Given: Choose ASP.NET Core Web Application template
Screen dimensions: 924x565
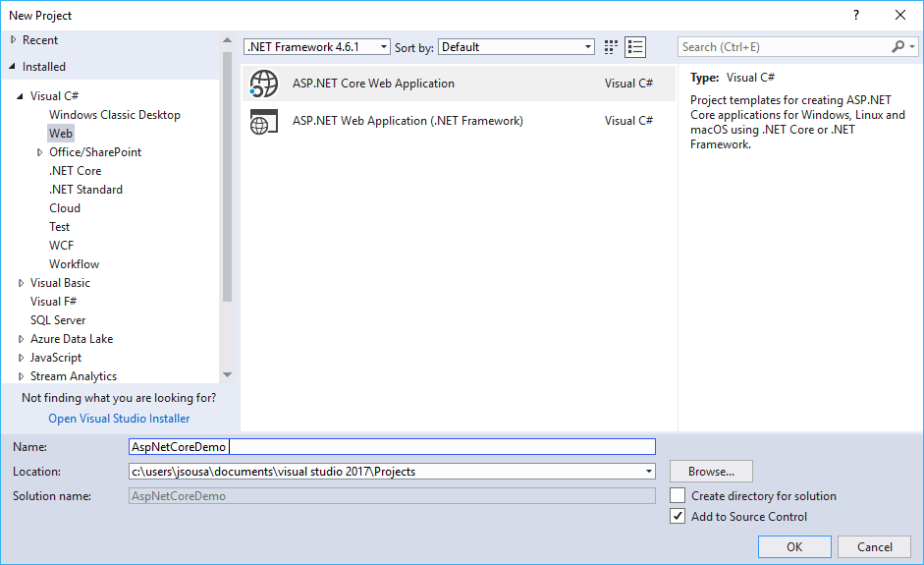Looking at the screenshot, I should 459,84.
